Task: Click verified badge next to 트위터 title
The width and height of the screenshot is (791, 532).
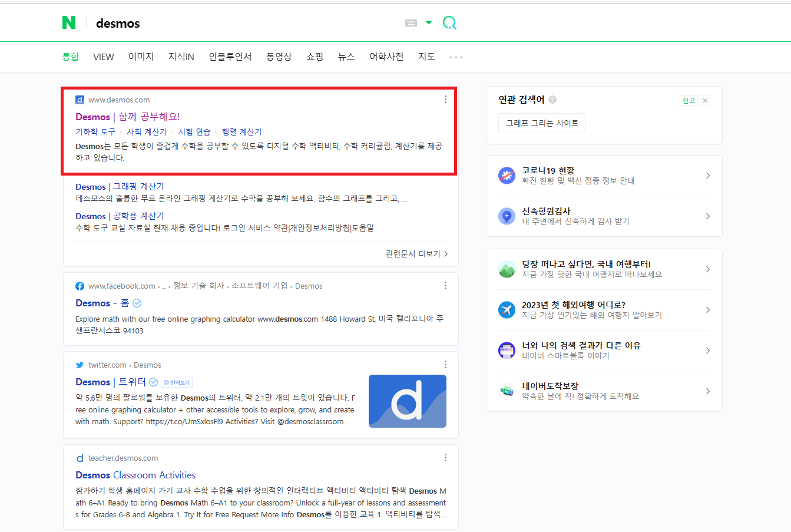Action: coord(154,382)
